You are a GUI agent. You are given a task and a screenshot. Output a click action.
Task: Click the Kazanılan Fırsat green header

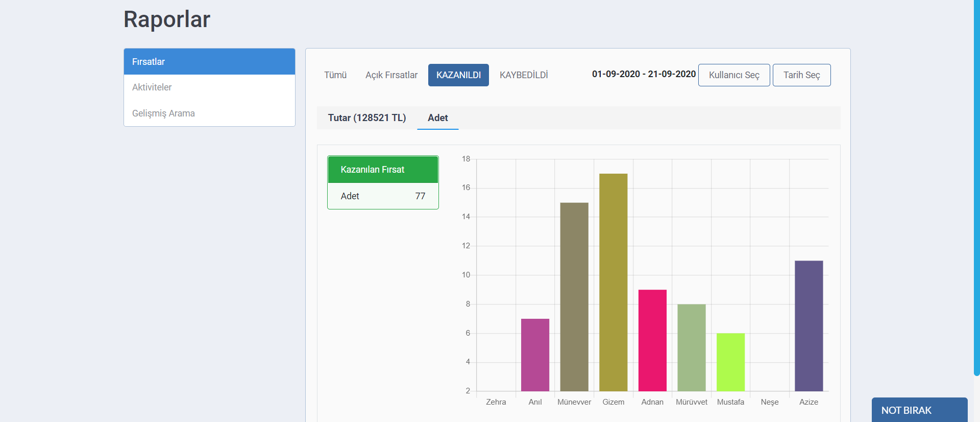point(383,170)
